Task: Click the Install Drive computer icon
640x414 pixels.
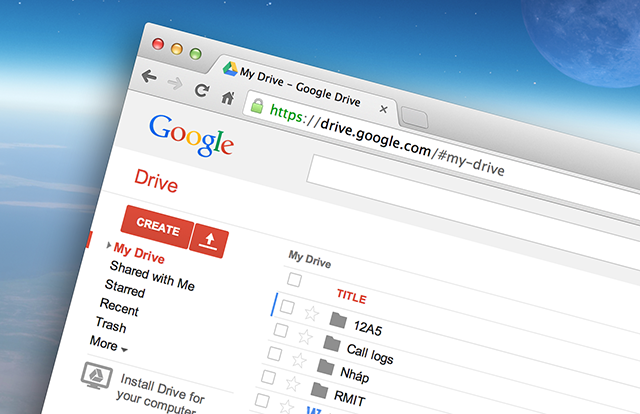Action: 96,376
